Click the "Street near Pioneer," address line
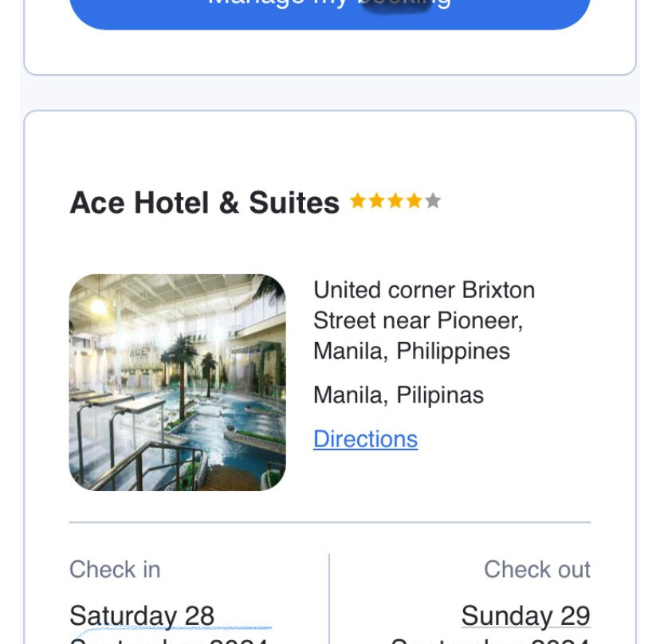Viewport: 660px width, 644px height. [418, 320]
